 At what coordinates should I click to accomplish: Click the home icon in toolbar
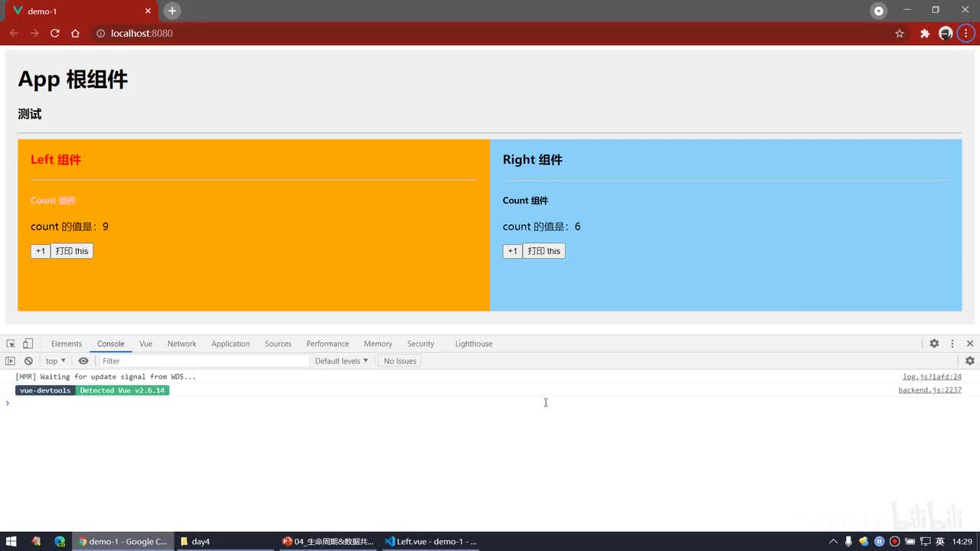click(x=75, y=33)
